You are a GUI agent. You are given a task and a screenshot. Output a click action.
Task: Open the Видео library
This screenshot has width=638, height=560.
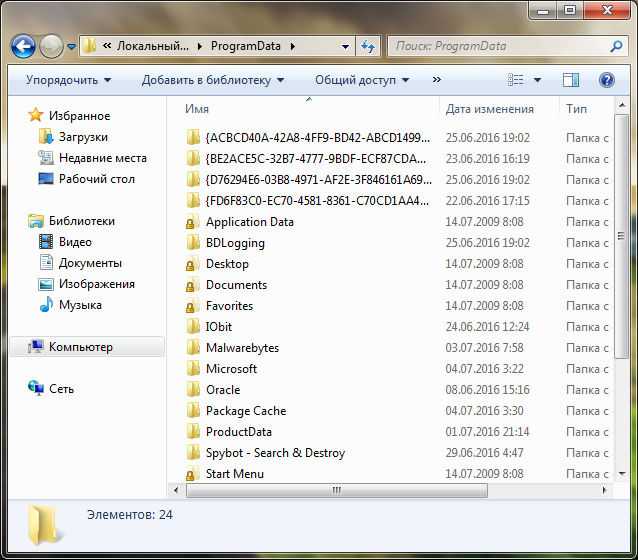point(75,242)
